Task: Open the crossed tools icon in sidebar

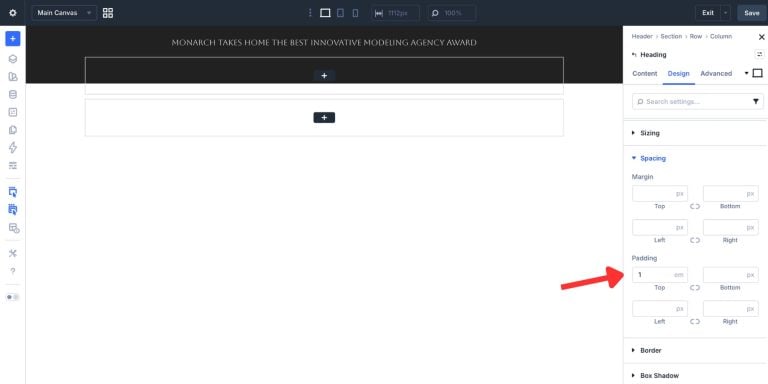Action: [13, 253]
